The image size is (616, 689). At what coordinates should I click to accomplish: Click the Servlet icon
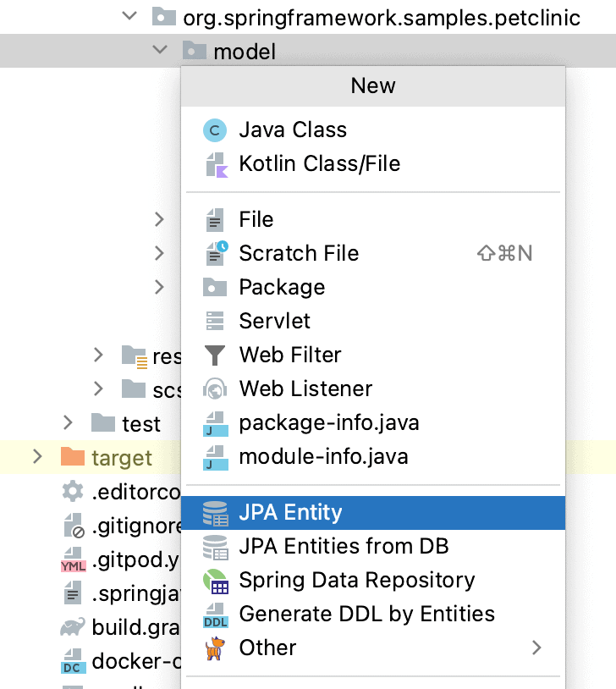click(215, 321)
